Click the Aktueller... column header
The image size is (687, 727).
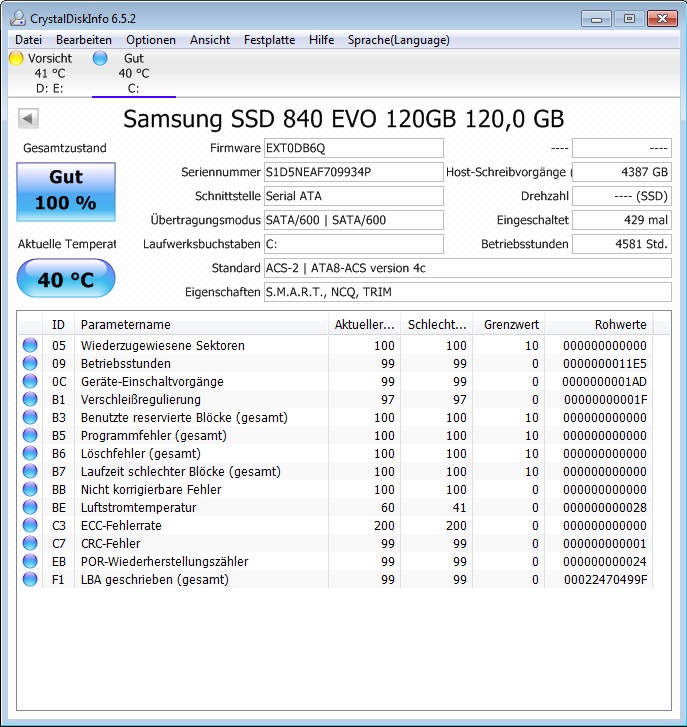364,325
